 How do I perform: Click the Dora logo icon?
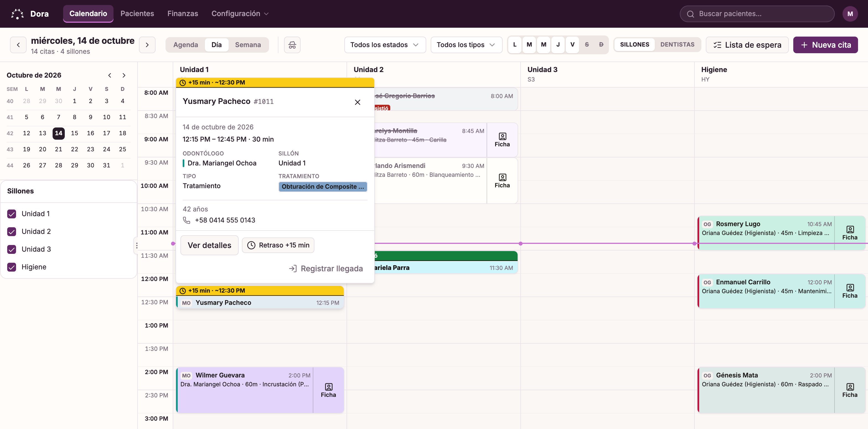(17, 14)
